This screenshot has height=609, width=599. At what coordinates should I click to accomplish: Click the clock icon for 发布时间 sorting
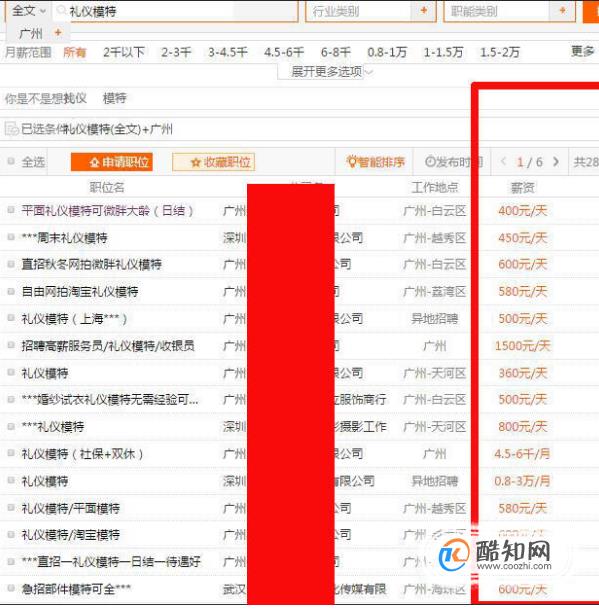[x=430, y=162]
